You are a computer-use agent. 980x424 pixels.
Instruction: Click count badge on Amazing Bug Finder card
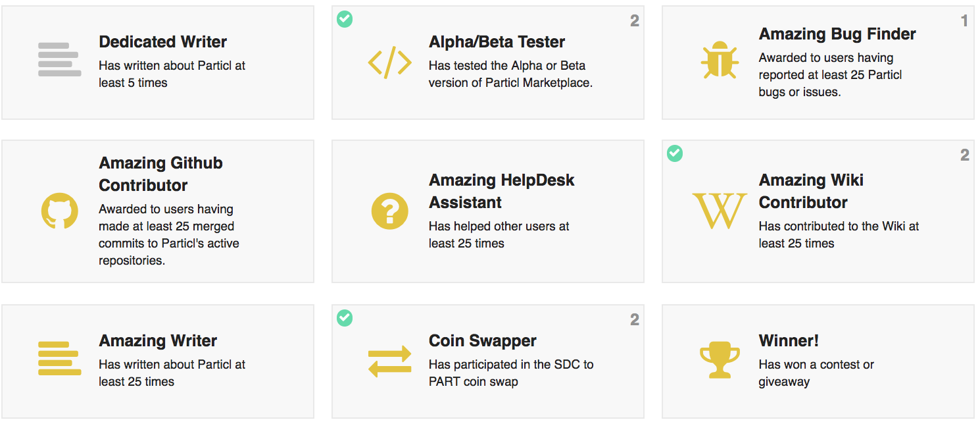coord(964,21)
